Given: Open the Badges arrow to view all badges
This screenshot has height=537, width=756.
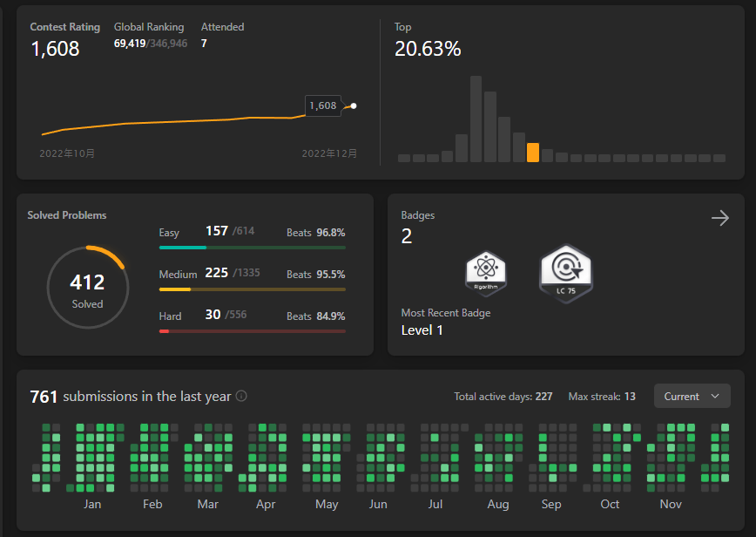Looking at the screenshot, I should [720, 218].
